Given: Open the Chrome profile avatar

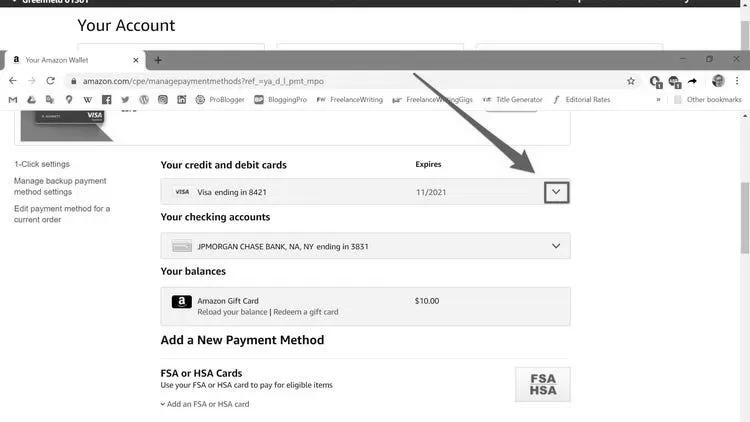Looking at the screenshot, I should pyautogui.click(x=718, y=81).
